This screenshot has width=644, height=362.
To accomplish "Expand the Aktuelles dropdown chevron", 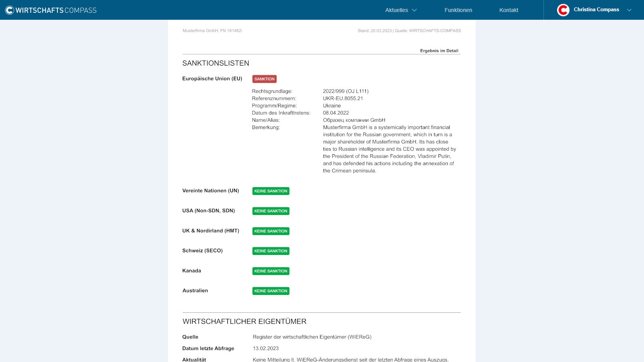I will point(414,10).
